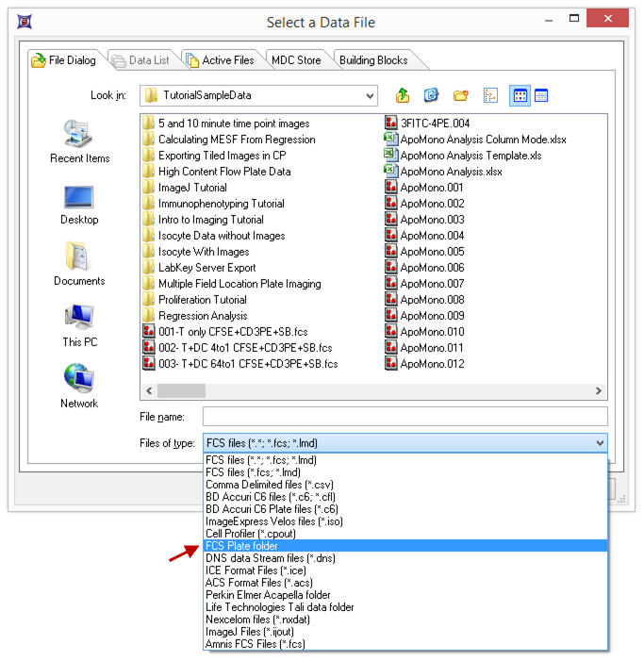Expand the Look in folder dropdown
This screenshot has height=661, width=644.
pyautogui.click(x=370, y=95)
